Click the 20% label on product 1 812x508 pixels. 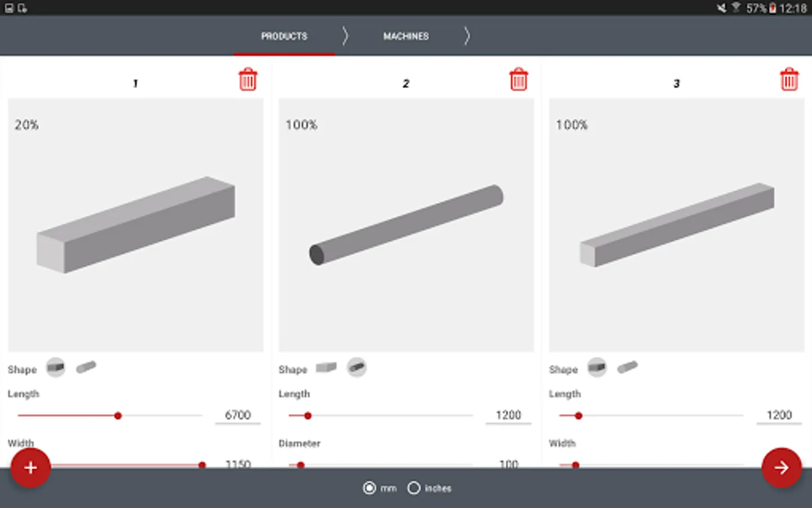tap(27, 125)
